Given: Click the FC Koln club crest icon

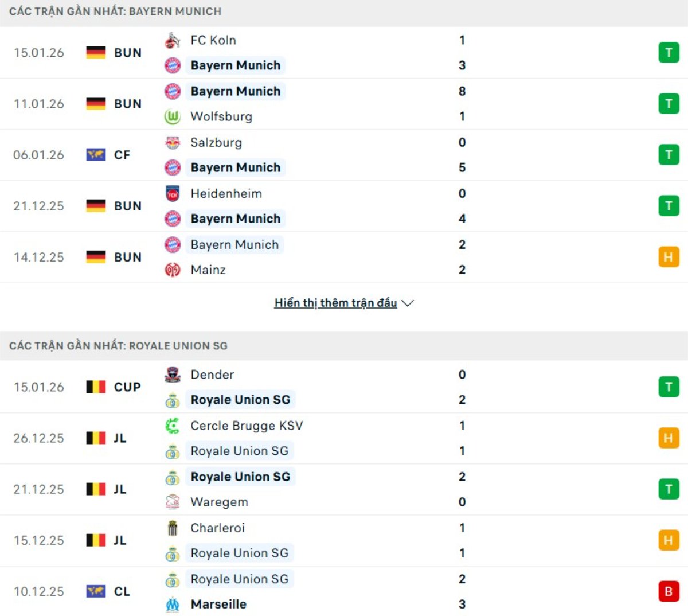Looking at the screenshot, I should coord(172,40).
